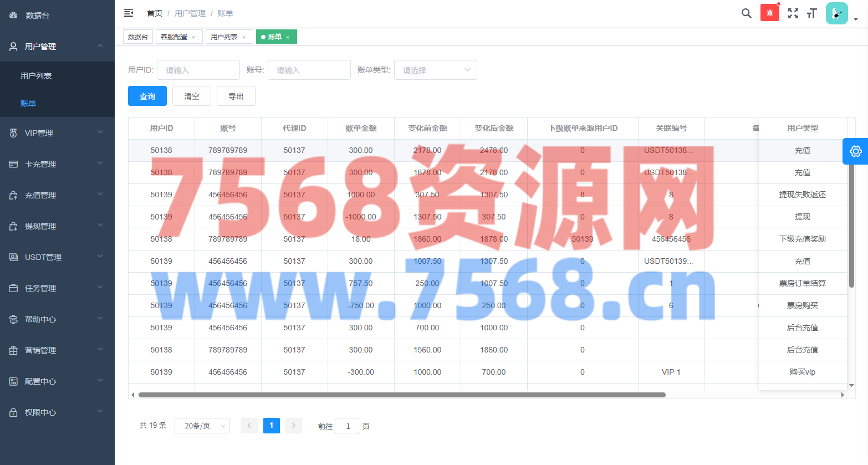
Task: Open the font size adjustment icon
Action: point(812,13)
